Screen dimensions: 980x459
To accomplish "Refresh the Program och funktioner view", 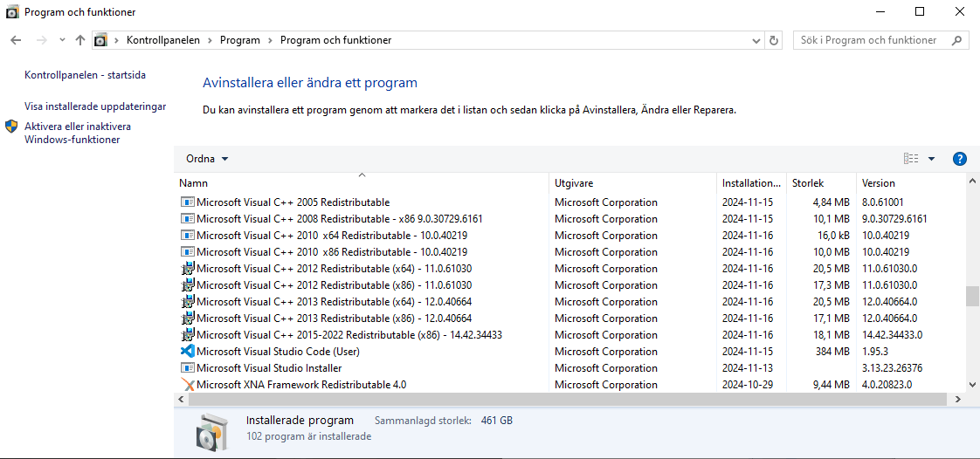I will coord(774,40).
